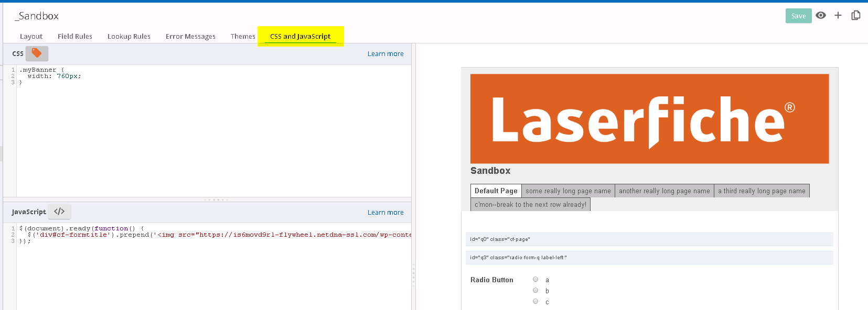
Task: Click the id="q0" class="cf-page" row
Action: (649, 239)
